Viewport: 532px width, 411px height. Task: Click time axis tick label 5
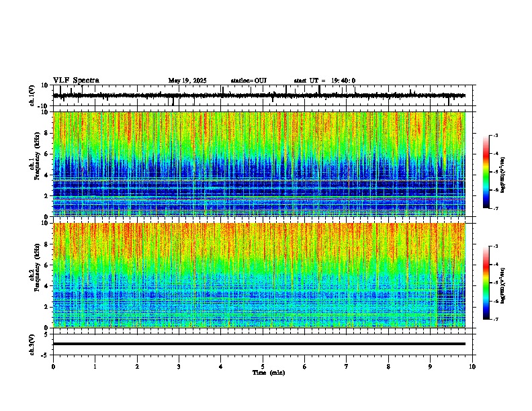pyautogui.click(x=263, y=367)
